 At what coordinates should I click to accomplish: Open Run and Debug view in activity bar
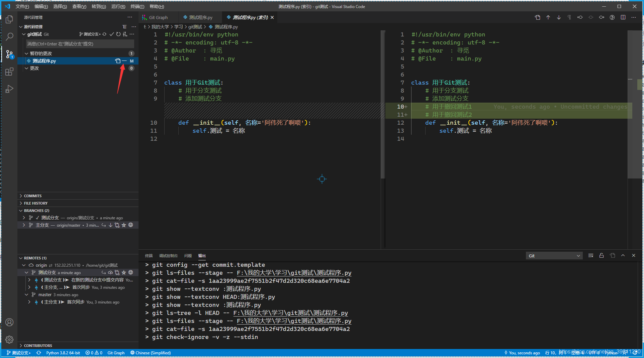pyautogui.click(x=9, y=89)
